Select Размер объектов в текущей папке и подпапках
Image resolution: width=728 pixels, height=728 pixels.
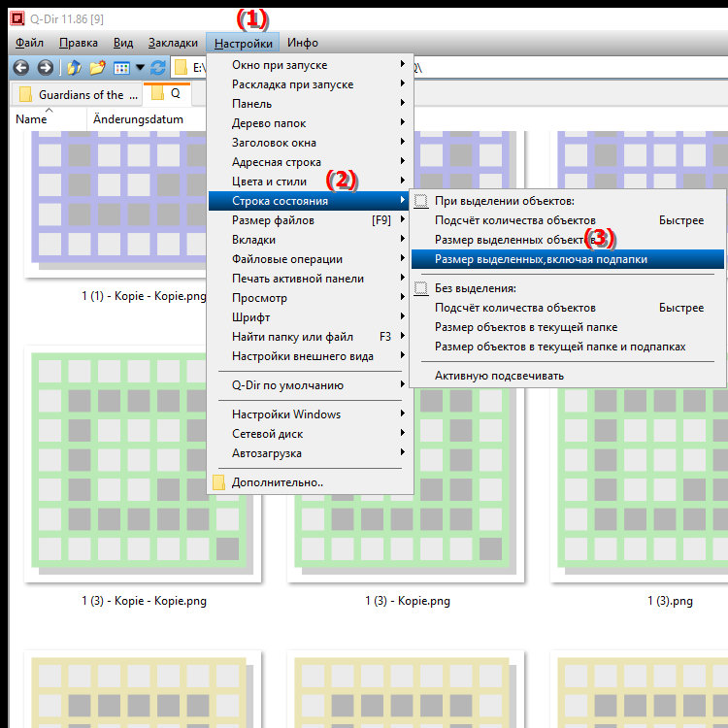[x=568, y=347]
